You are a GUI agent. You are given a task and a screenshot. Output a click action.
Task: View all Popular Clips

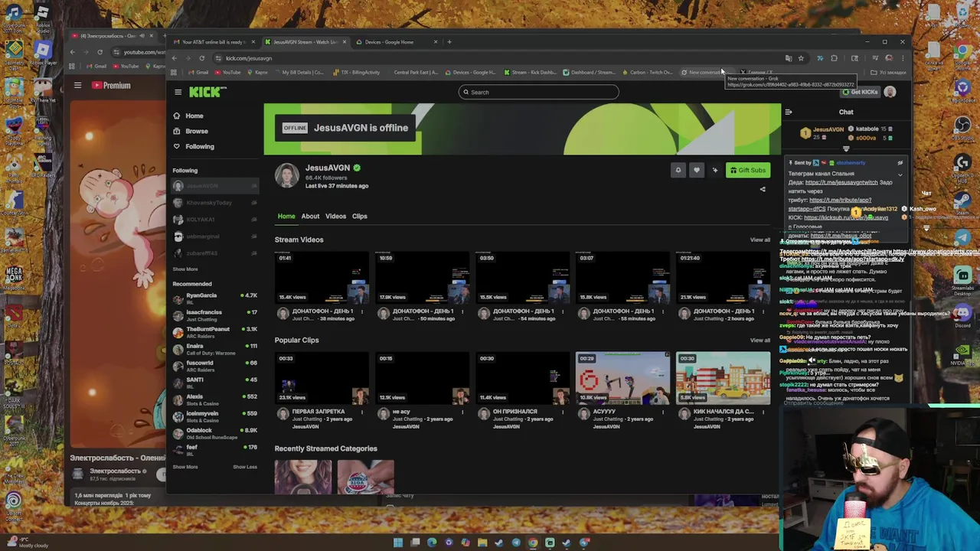[x=760, y=341]
